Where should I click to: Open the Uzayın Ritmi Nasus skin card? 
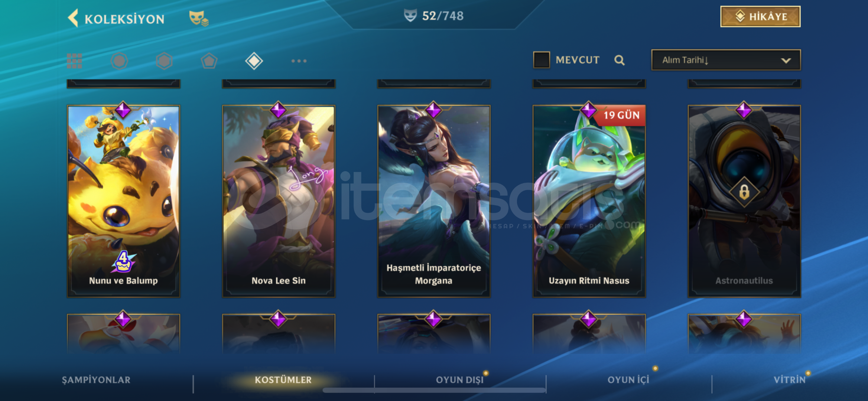(589, 201)
